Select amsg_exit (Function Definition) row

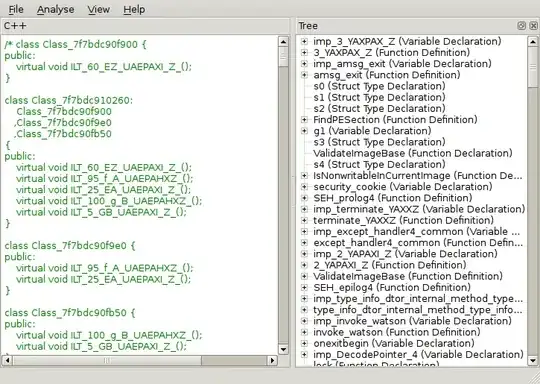point(386,75)
